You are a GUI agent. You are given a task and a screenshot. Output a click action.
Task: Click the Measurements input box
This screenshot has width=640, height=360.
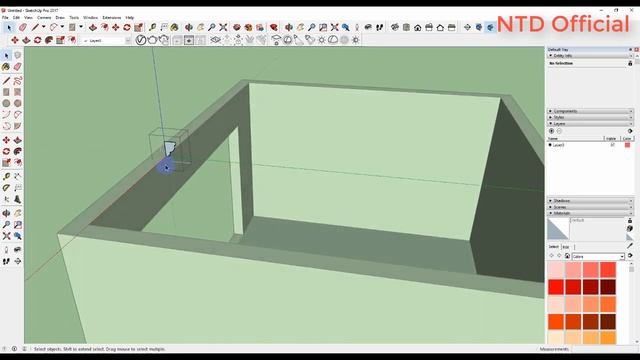605,349
